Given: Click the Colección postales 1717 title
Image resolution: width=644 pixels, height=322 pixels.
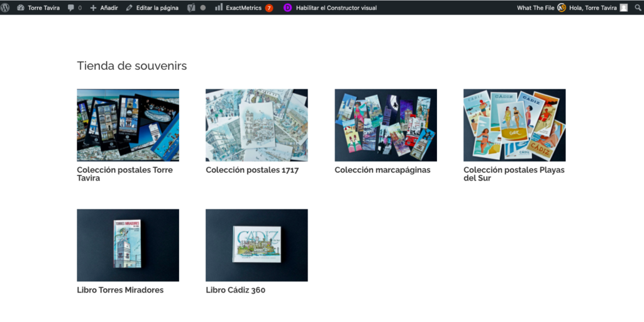Looking at the screenshot, I should point(252,170).
